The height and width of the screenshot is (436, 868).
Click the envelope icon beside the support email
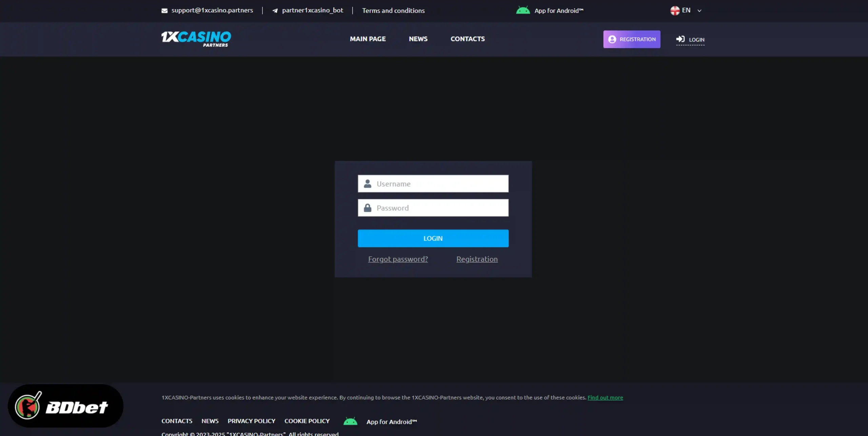(x=164, y=11)
